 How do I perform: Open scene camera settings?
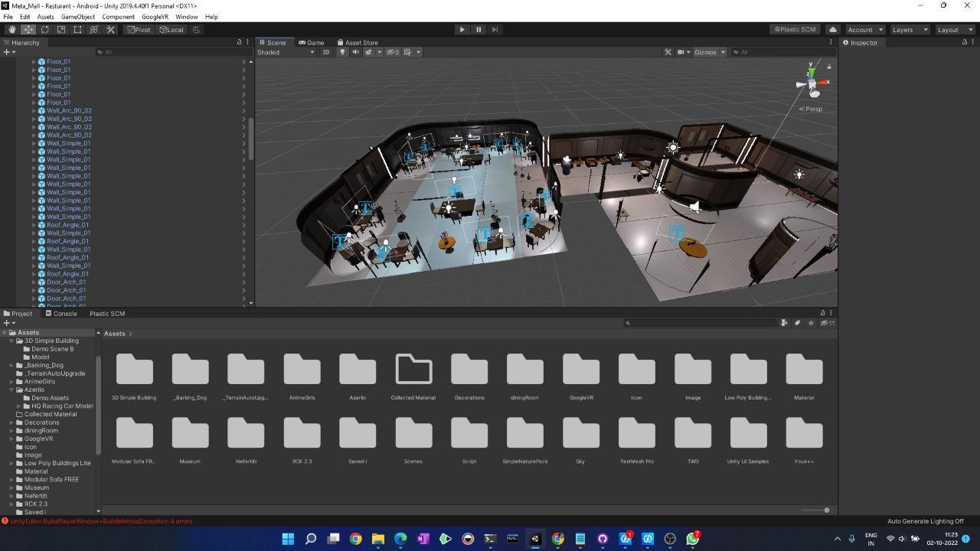[x=680, y=52]
